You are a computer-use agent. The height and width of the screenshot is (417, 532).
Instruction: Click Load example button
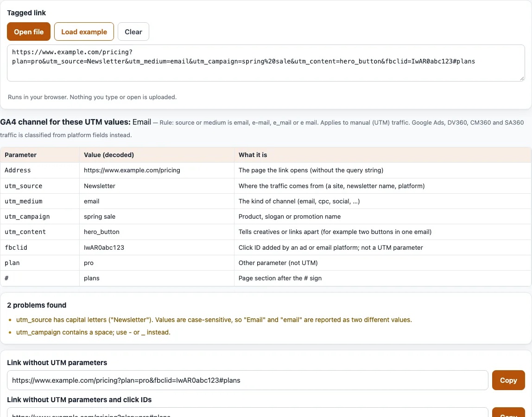click(84, 32)
